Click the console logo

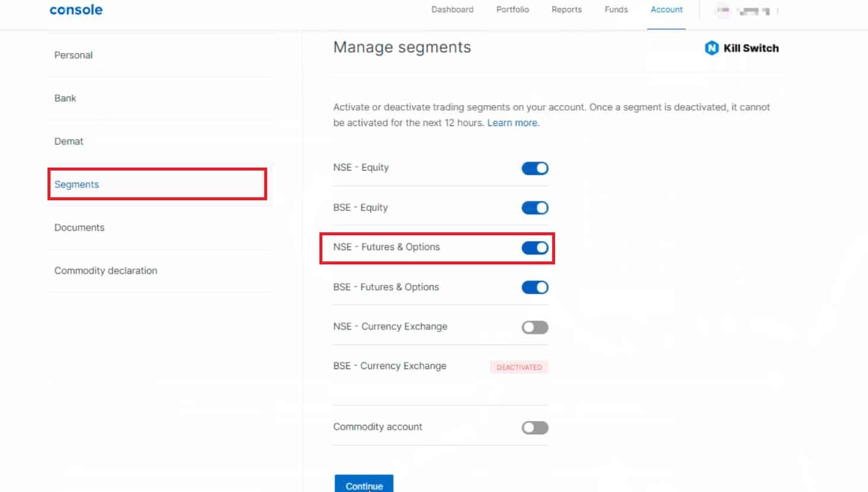[x=76, y=10]
